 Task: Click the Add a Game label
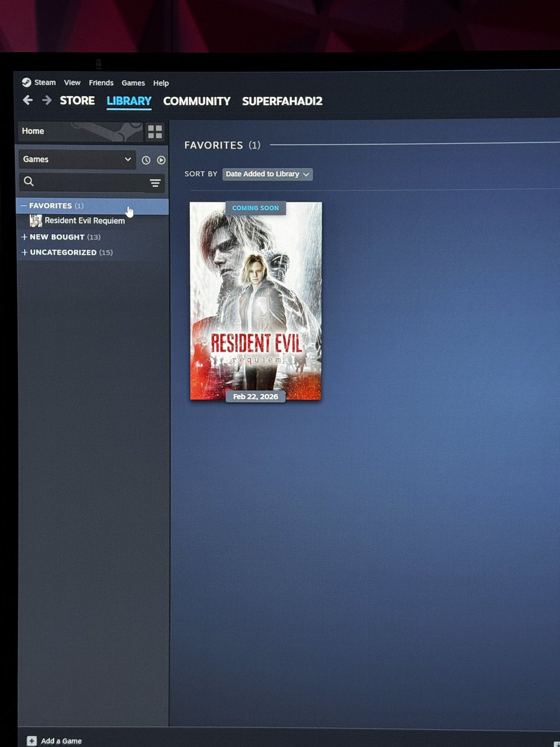click(61, 741)
